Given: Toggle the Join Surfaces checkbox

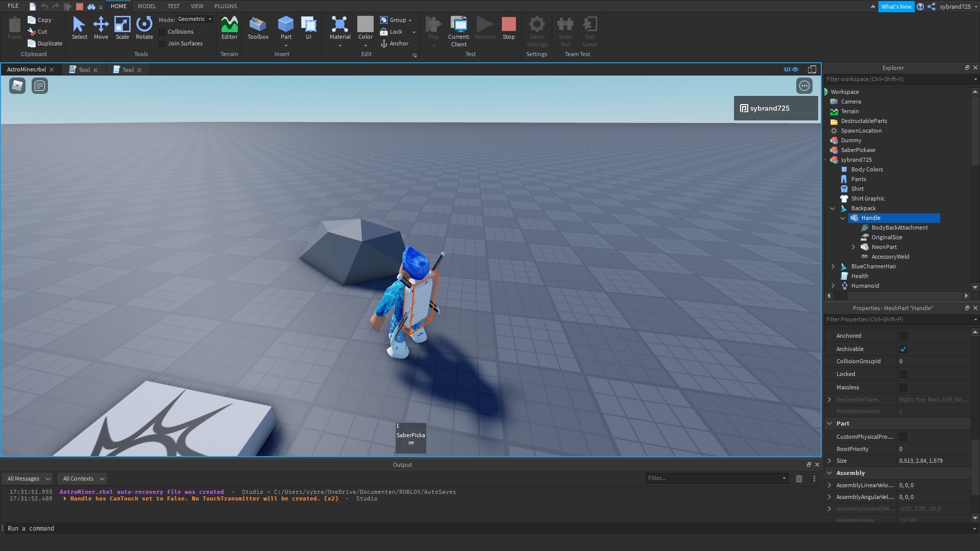Looking at the screenshot, I should (x=162, y=43).
